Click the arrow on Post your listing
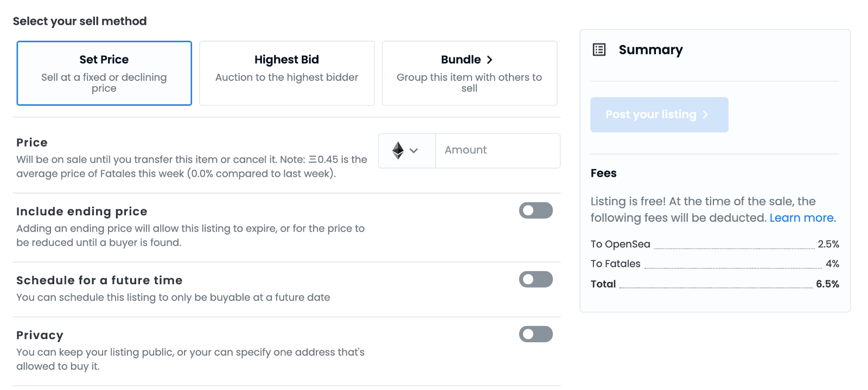 (705, 114)
